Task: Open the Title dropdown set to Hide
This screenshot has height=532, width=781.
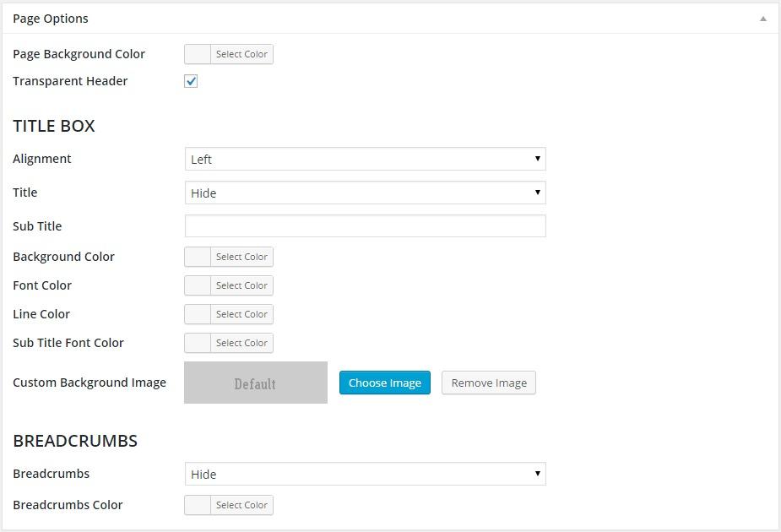Action: click(365, 193)
